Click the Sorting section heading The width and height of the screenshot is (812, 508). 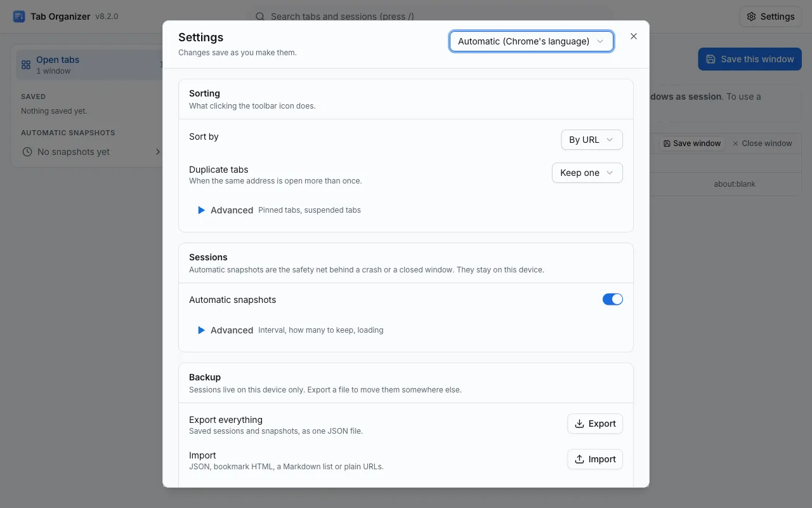click(204, 93)
